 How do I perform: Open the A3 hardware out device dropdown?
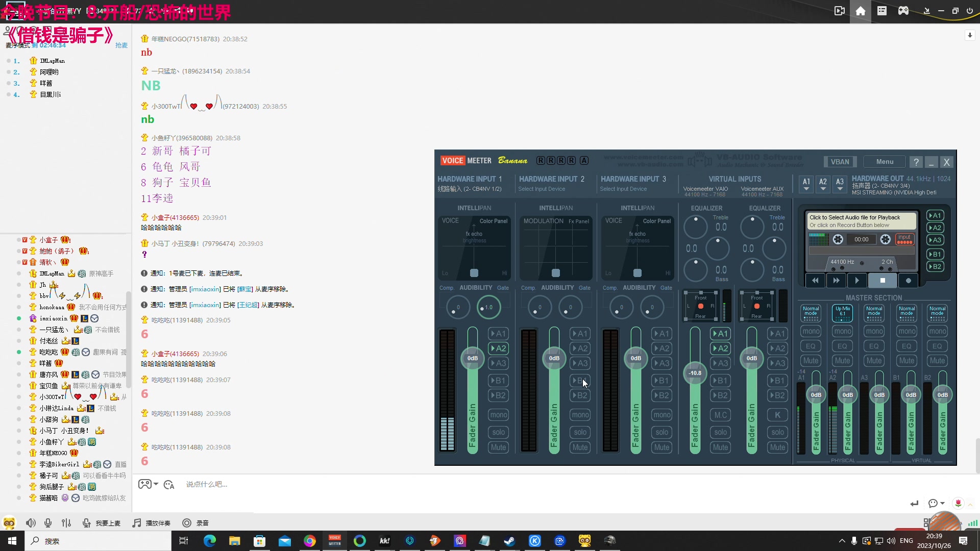pos(840,184)
